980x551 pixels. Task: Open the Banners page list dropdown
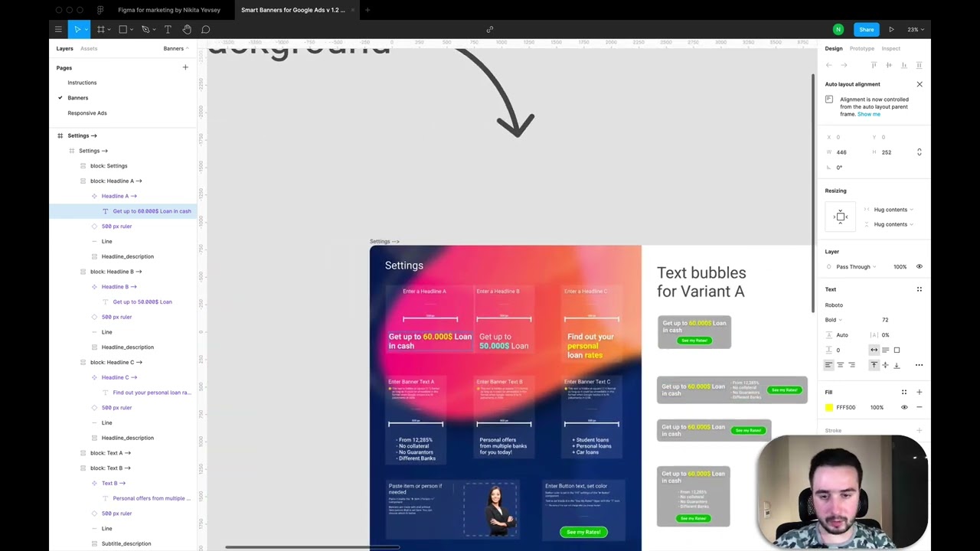pyautogui.click(x=176, y=48)
